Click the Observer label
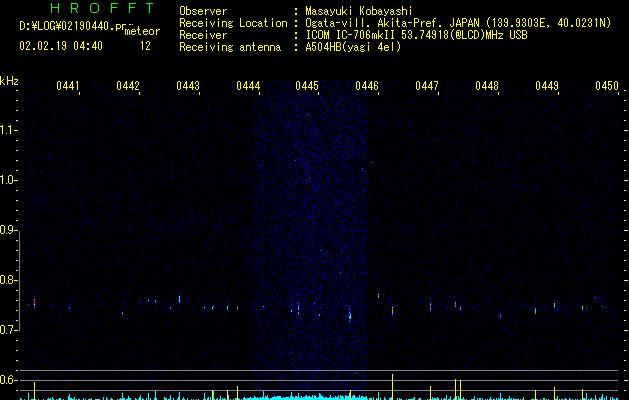Image resolution: width=629 pixels, height=400 pixels. (203, 11)
